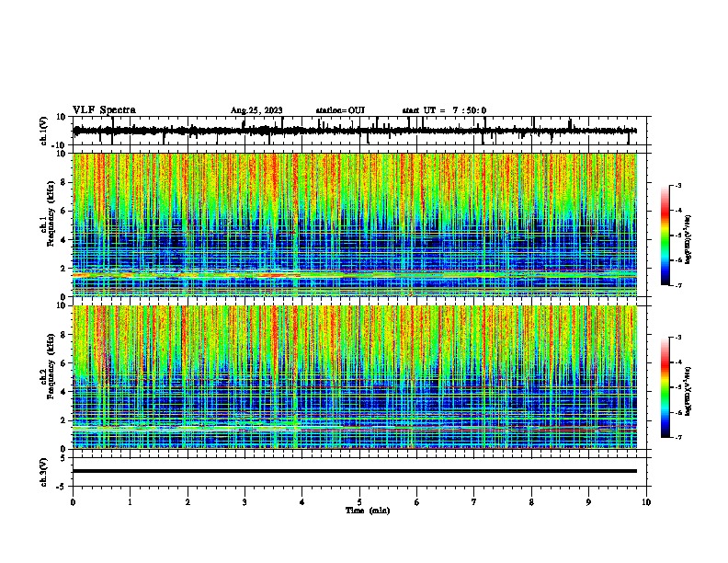This screenshot has width=728, height=563.
Task: Select the date text "Aug.25, 2023"
Action: click(x=256, y=110)
